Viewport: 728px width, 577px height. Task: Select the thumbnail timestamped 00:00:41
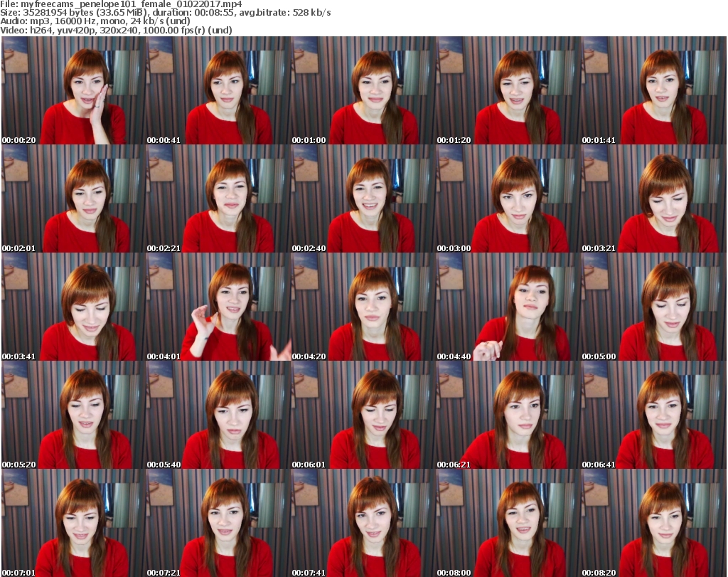tap(219, 90)
